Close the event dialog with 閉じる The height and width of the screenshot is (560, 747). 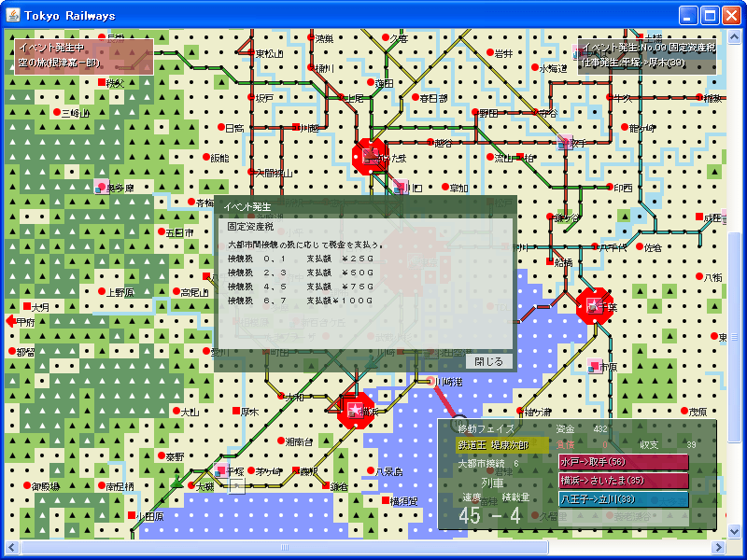[488, 361]
